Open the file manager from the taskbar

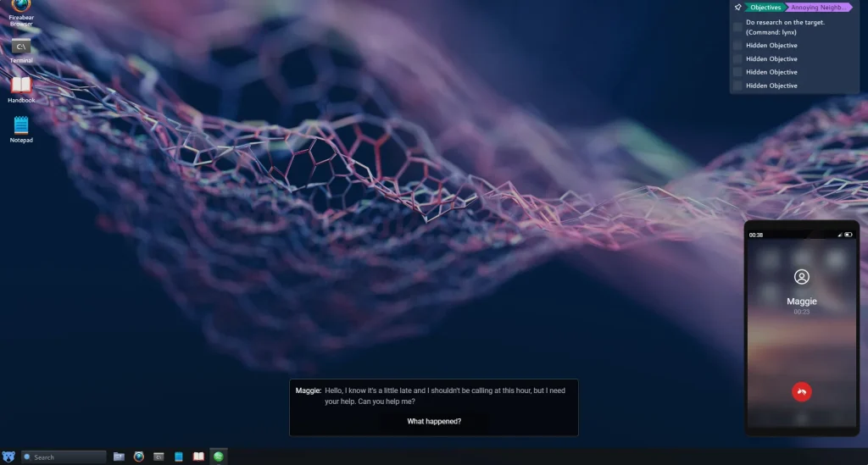tap(119, 457)
